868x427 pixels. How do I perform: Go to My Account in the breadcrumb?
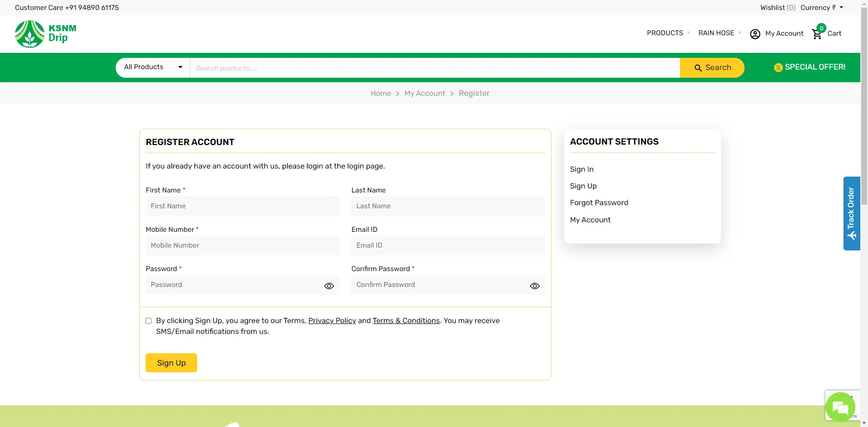tap(425, 93)
